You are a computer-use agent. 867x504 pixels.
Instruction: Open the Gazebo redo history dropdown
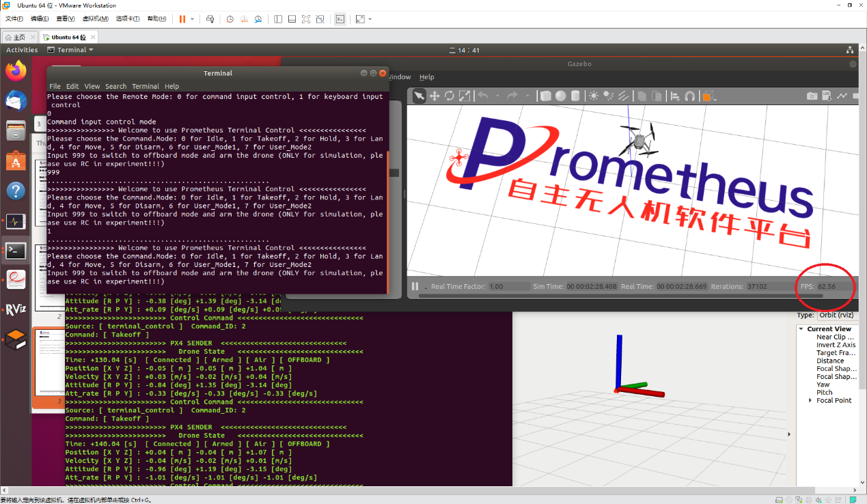point(526,96)
